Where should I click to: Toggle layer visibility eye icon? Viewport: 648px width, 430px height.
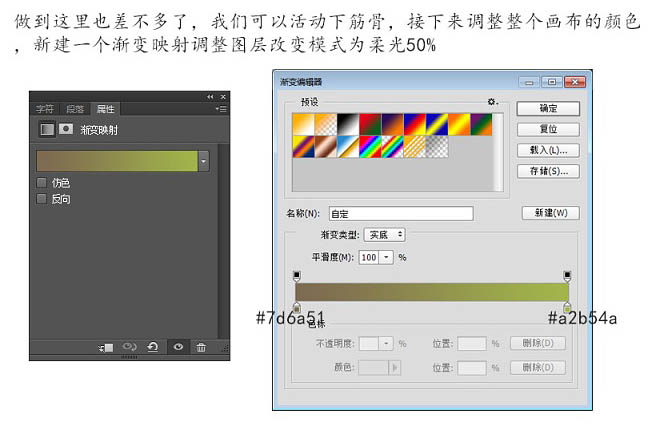point(178,347)
